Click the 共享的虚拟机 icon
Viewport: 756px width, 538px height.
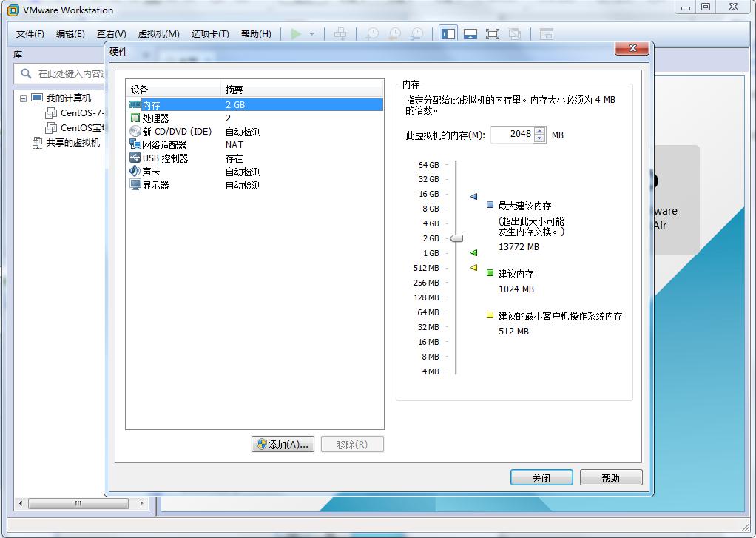tap(37, 143)
